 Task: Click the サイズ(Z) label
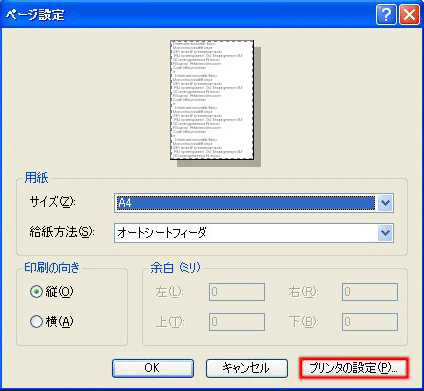coord(52,202)
